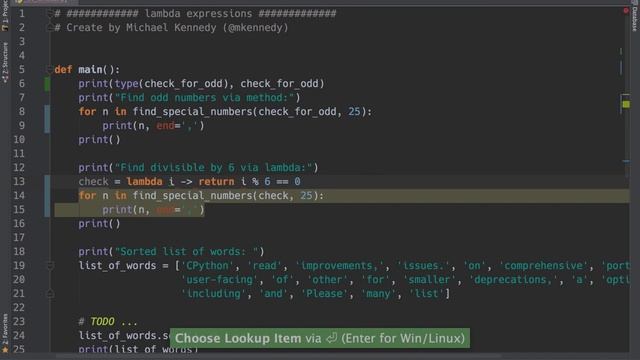Collapse the list_of_words fold at line 19
Image resolution: width=640 pixels, height=360 pixels.
(x=50, y=266)
